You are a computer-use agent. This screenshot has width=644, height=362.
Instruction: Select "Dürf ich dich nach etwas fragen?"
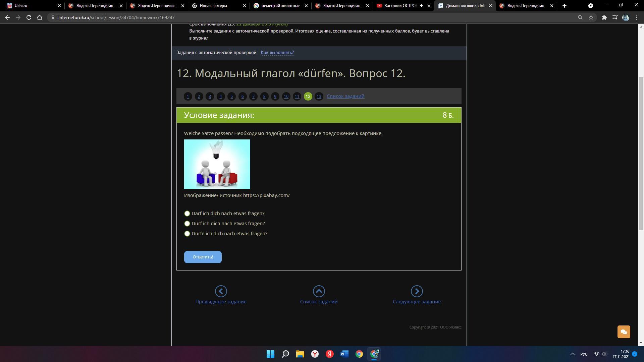click(x=187, y=224)
